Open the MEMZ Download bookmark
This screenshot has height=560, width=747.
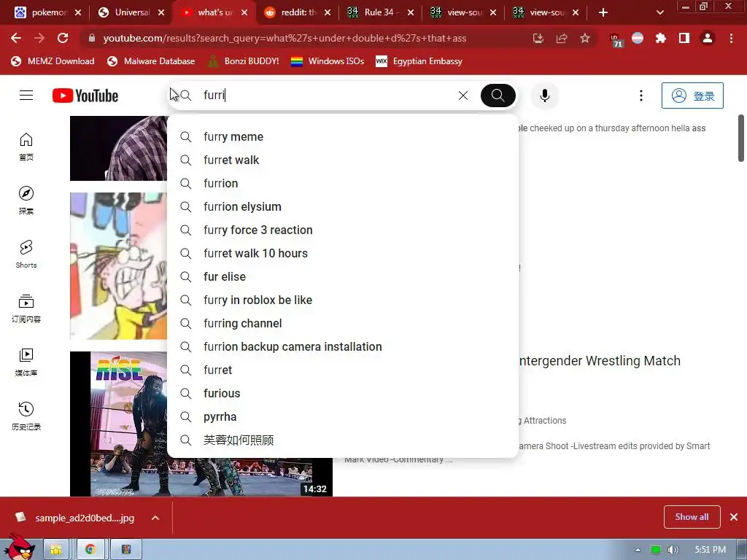[53, 61]
